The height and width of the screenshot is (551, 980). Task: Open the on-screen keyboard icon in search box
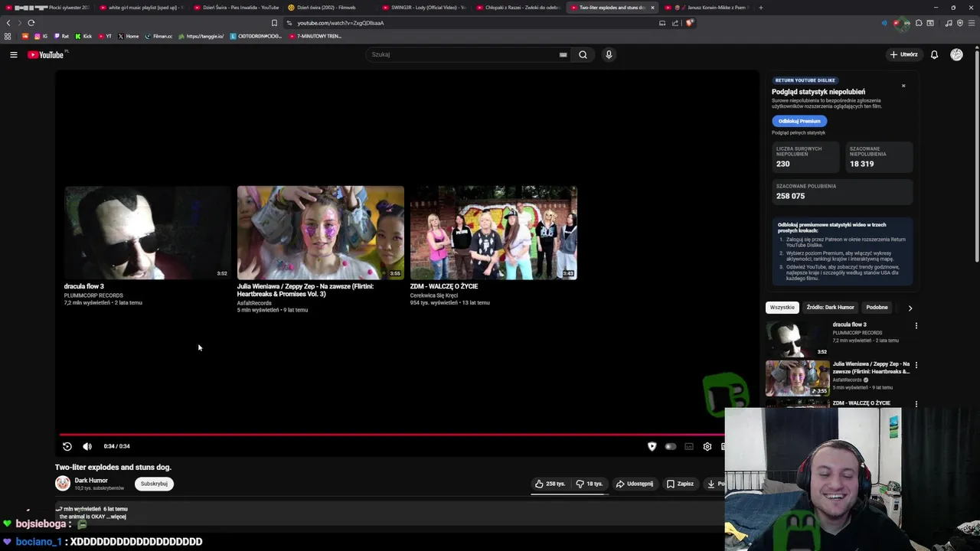click(563, 54)
